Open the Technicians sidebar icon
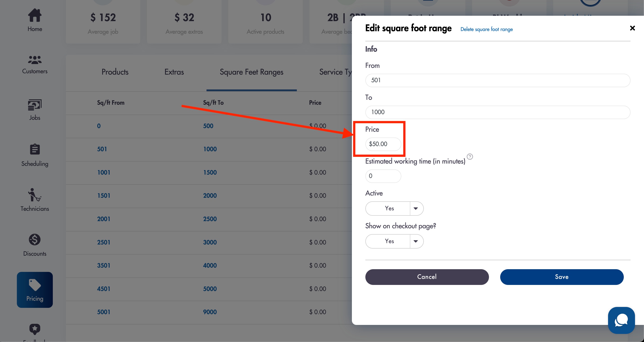This screenshot has height=342, width=644. (35, 195)
